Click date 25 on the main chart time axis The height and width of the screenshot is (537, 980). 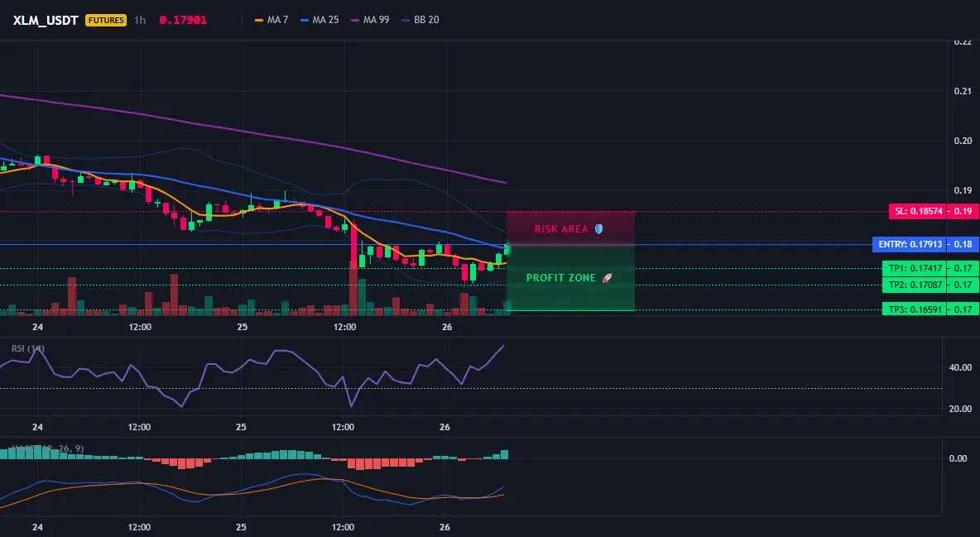click(242, 327)
